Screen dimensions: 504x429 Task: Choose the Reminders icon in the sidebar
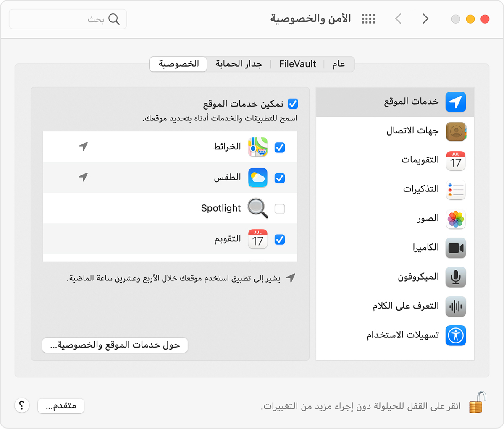[456, 190]
